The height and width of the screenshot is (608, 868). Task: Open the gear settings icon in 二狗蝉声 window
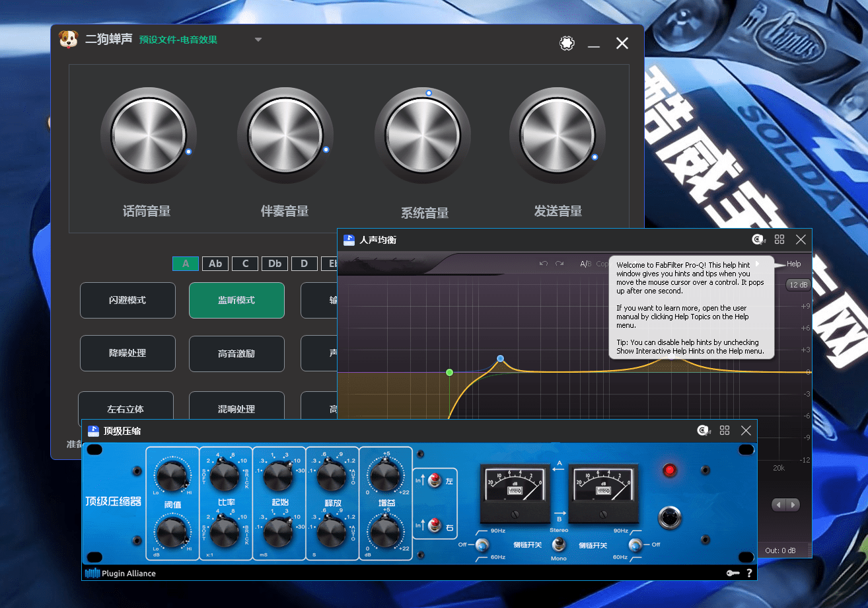coord(566,44)
